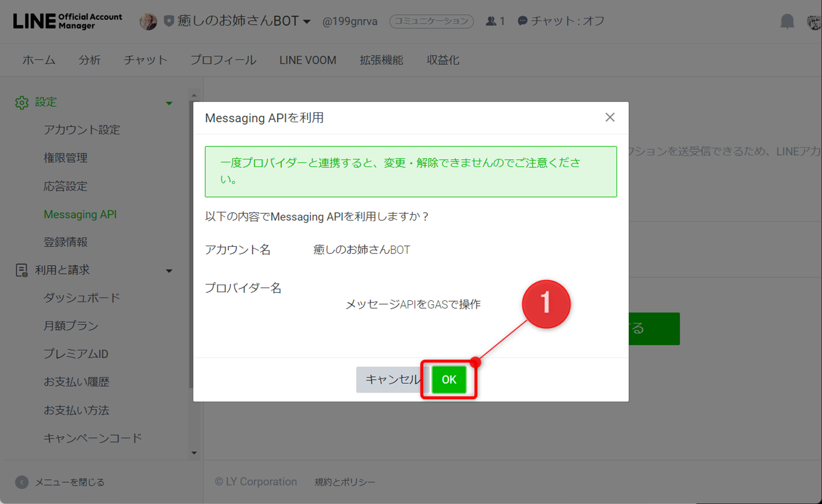Open お支払い方法 in the sidebar
Image resolution: width=822 pixels, height=504 pixels.
click(x=76, y=410)
